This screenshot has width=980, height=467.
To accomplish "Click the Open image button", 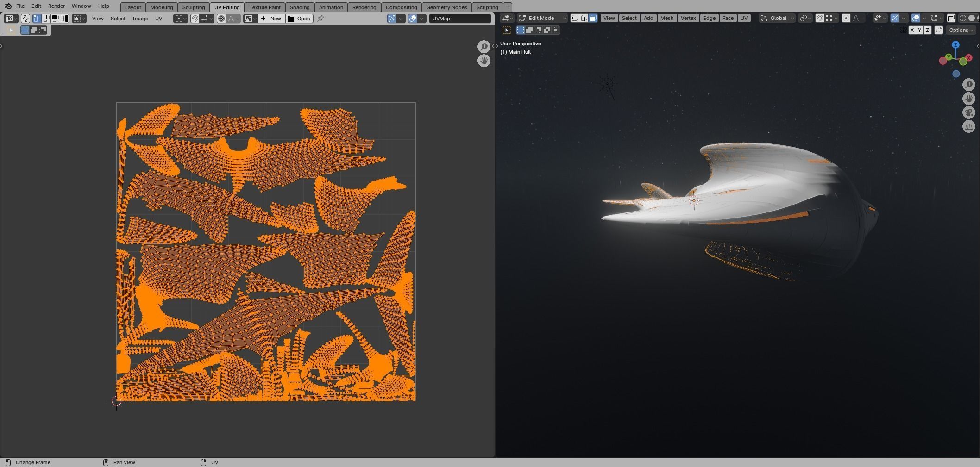I will [299, 19].
